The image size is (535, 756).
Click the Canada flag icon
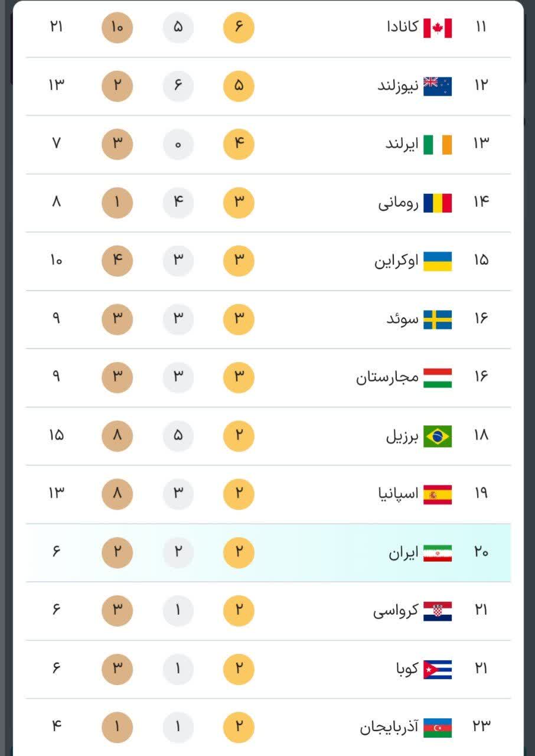438,28
